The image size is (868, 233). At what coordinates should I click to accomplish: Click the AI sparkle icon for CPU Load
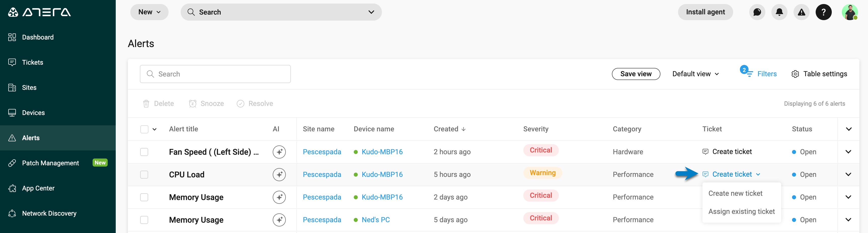tap(279, 175)
